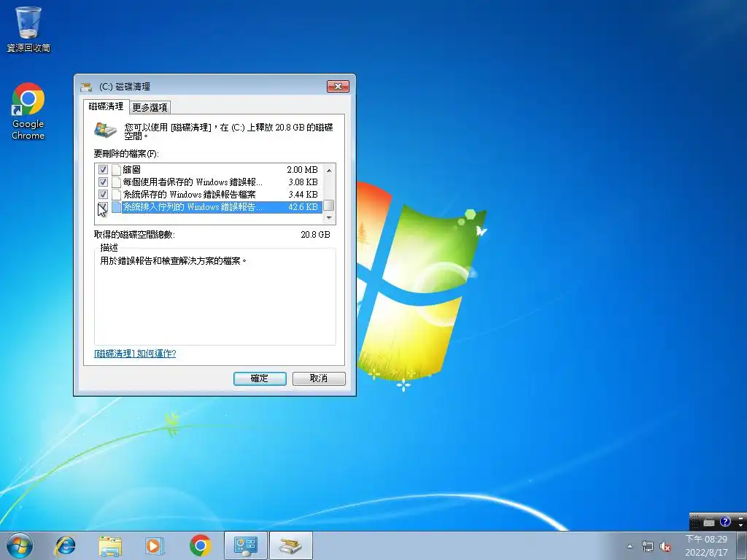Select the Google Chrome desktop shortcut
Viewport: 747px width, 560px height.
point(28,111)
